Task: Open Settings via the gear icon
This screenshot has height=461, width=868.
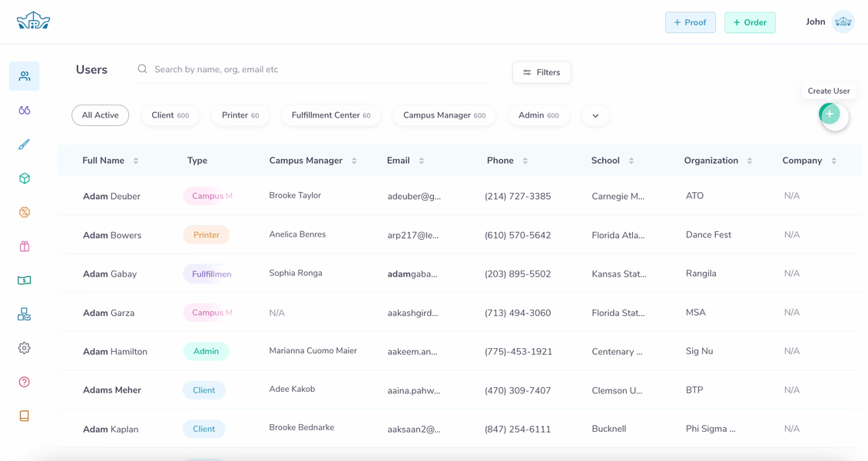Action: [x=24, y=347]
